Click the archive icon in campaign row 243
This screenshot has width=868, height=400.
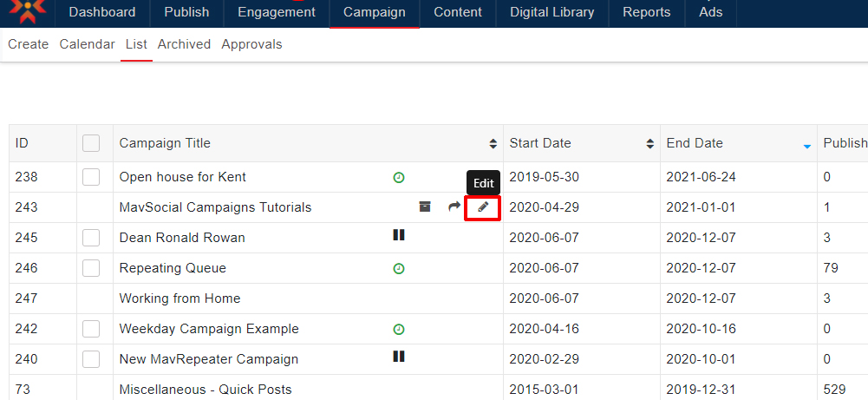point(424,207)
